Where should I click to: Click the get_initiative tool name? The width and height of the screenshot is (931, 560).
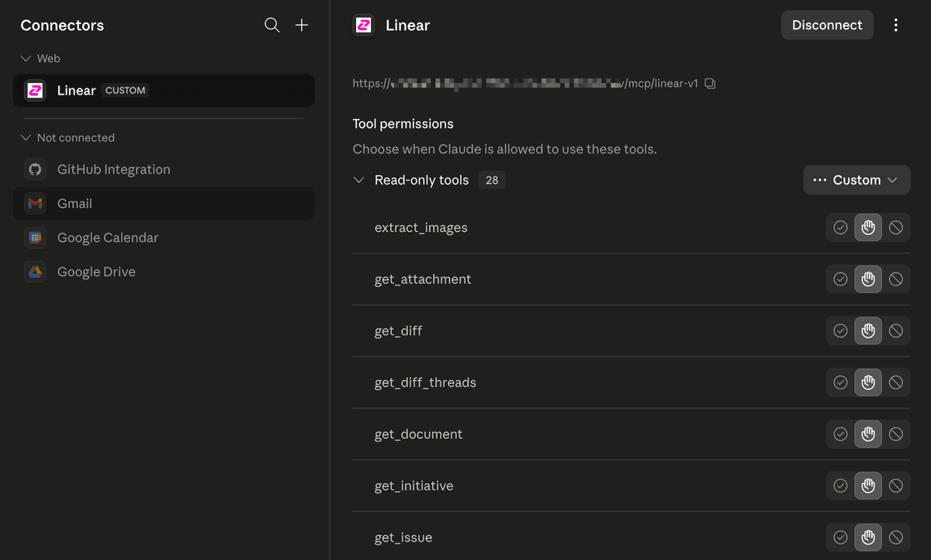point(414,486)
